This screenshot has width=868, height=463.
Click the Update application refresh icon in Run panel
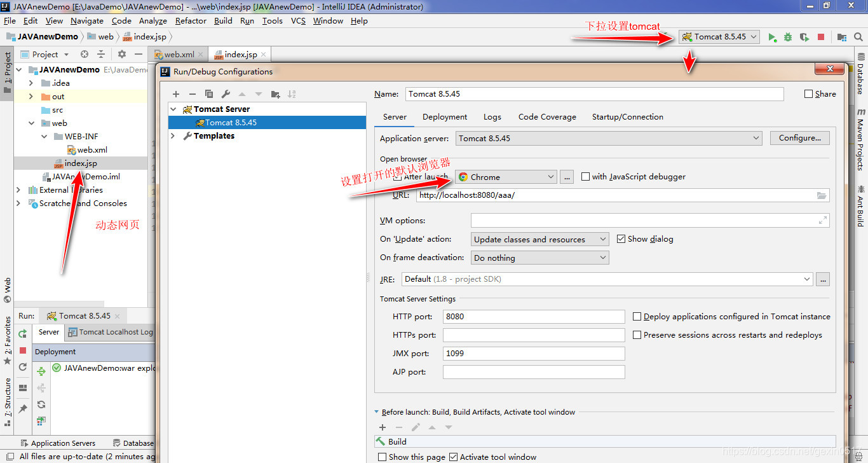(x=23, y=367)
